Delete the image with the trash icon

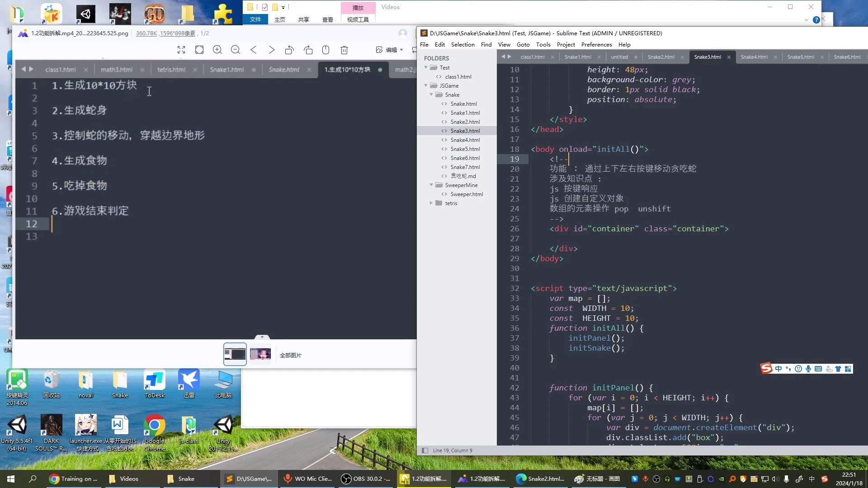(x=344, y=50)
